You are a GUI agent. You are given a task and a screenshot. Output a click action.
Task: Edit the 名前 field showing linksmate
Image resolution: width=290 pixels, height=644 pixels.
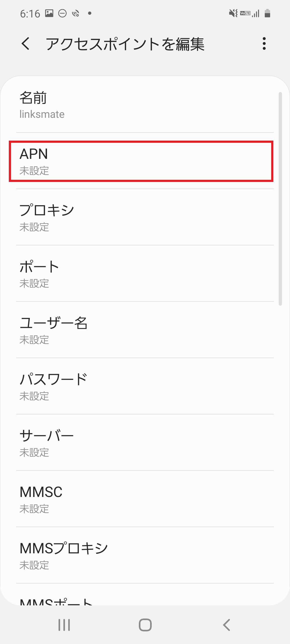click(x=145, y=105)
